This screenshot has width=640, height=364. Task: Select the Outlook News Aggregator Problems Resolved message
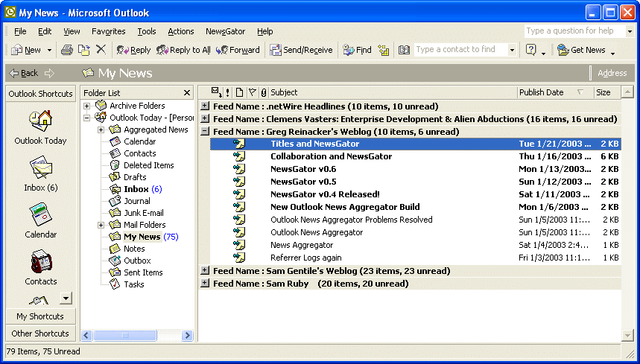(416, 220)
